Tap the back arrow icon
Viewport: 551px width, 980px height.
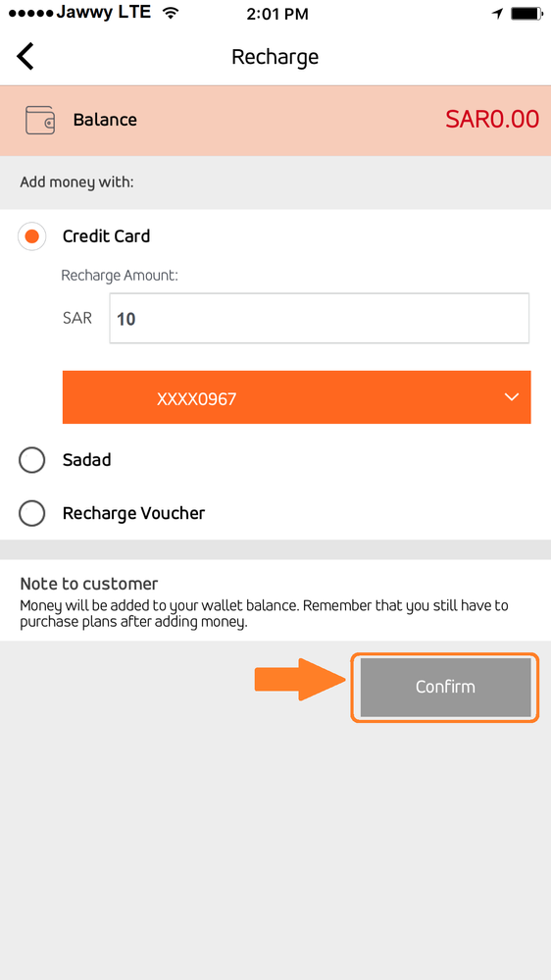(25, 56)
